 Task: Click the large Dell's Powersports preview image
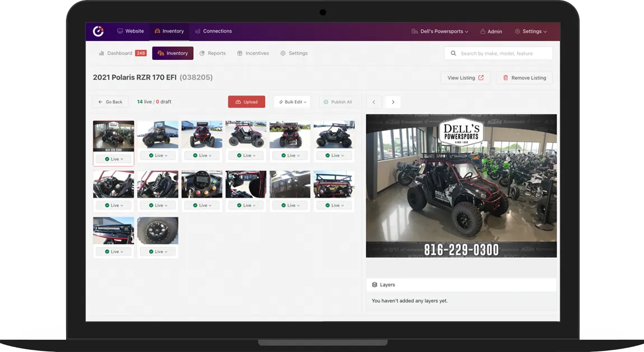pos(461,186)
